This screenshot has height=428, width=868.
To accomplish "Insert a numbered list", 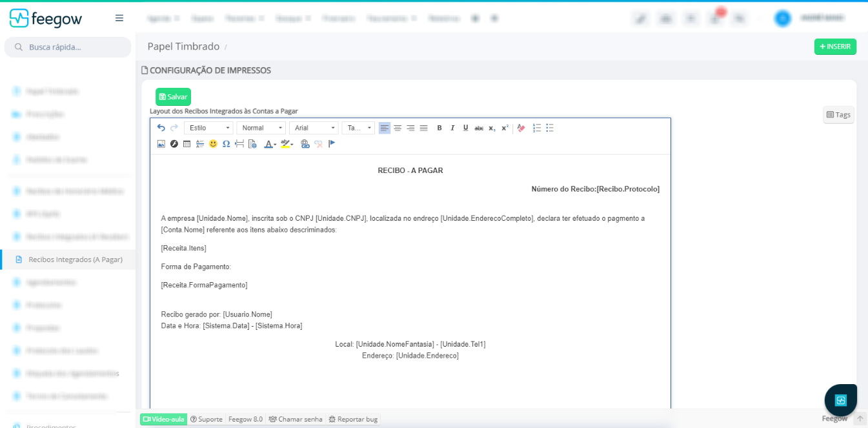I will [537, 128].
